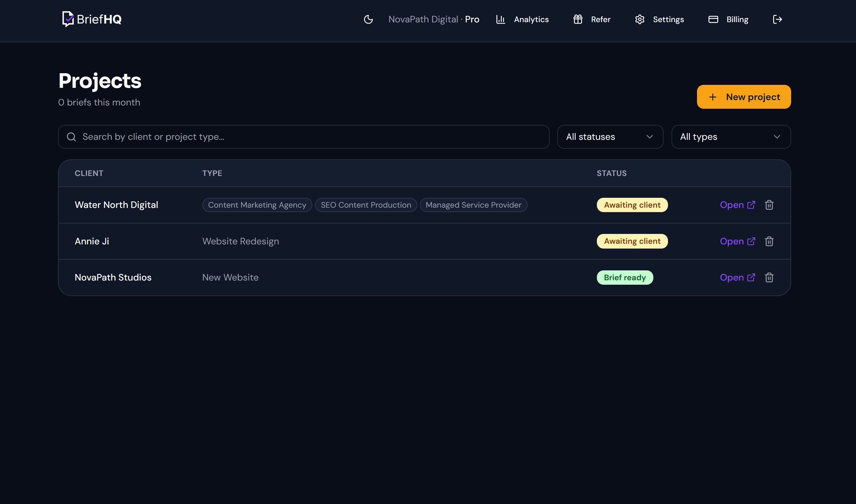Open the All statuses dropdown
The width and height of the screenshot is (856, 504).
tap(610, 137)
